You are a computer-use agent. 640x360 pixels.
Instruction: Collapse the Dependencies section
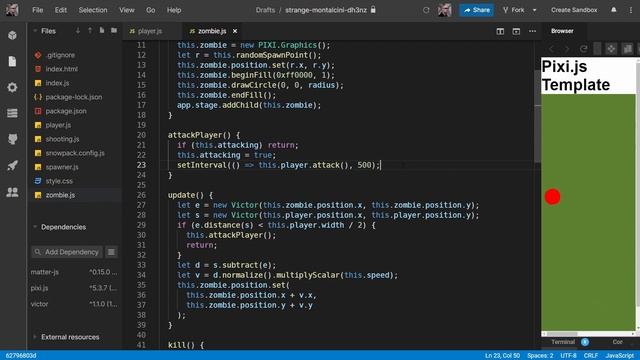35,227
